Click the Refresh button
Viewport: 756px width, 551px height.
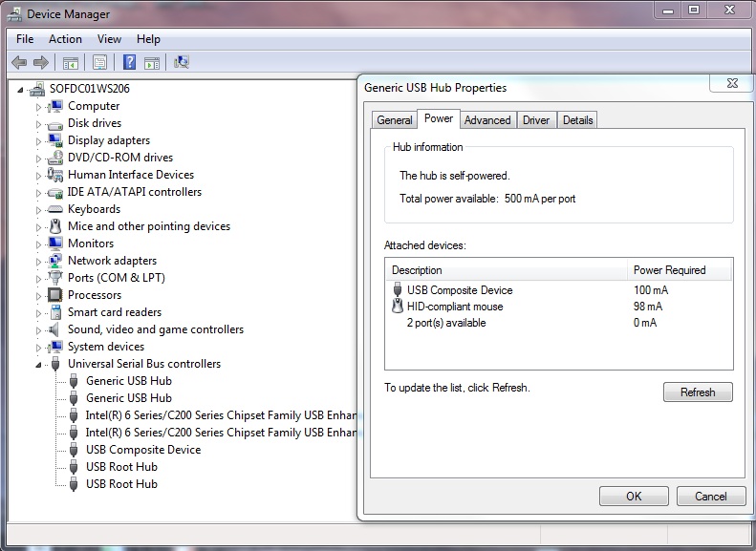click(x=697, y=392)
